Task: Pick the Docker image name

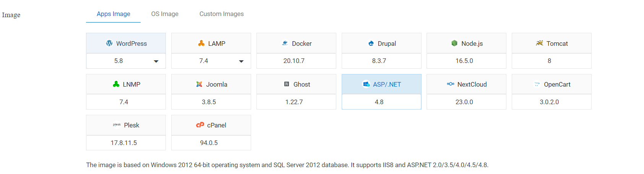Action: (302, 43)
